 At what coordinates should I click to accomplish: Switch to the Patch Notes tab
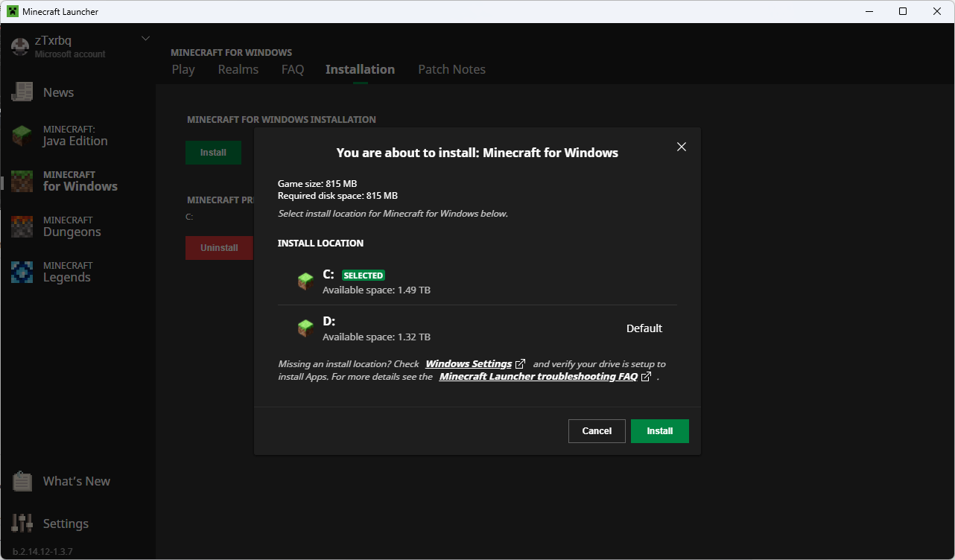pyautogui.click(x=451, y=69)
